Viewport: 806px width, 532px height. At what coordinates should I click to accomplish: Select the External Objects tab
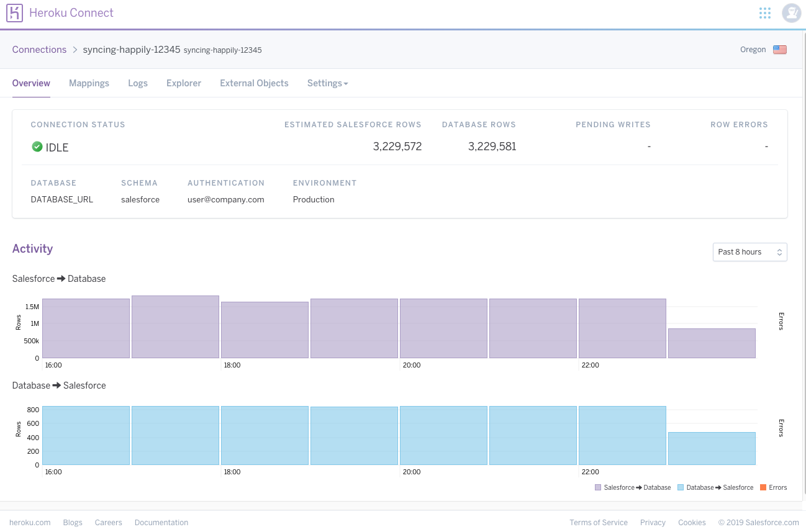(254, 83)
